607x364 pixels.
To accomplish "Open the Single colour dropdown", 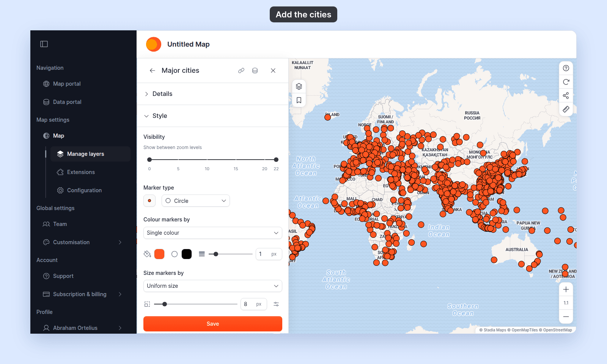I will [213, 233].
